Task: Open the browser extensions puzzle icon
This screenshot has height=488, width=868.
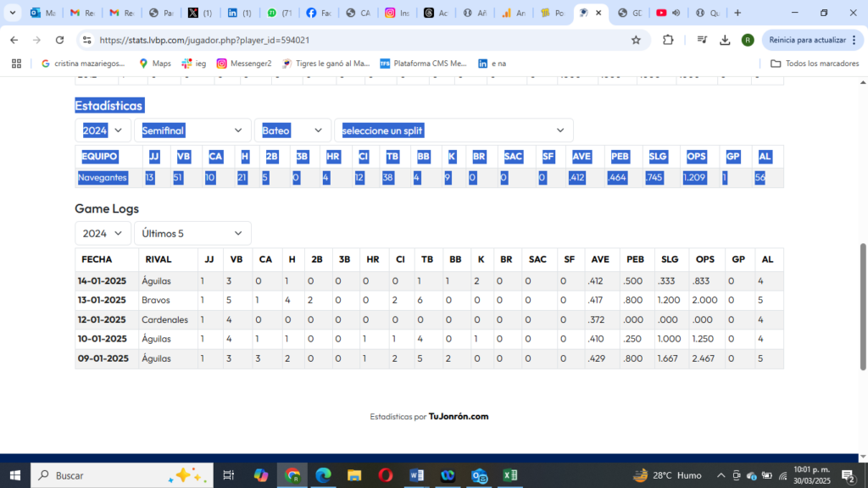Action: [668, 40]
